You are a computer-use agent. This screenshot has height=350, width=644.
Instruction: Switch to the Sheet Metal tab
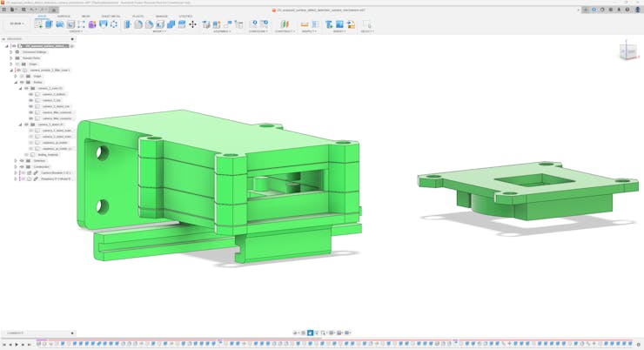coord(111,16)
